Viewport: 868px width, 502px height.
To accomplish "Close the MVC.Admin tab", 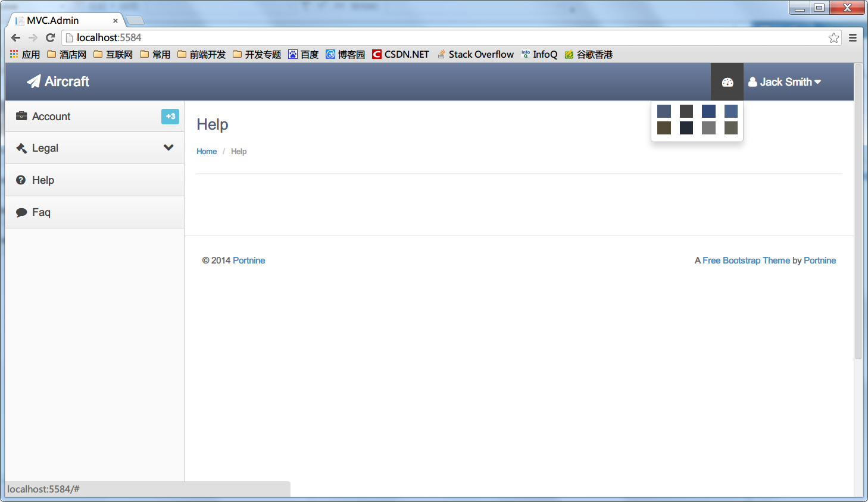I will point(115,21).
